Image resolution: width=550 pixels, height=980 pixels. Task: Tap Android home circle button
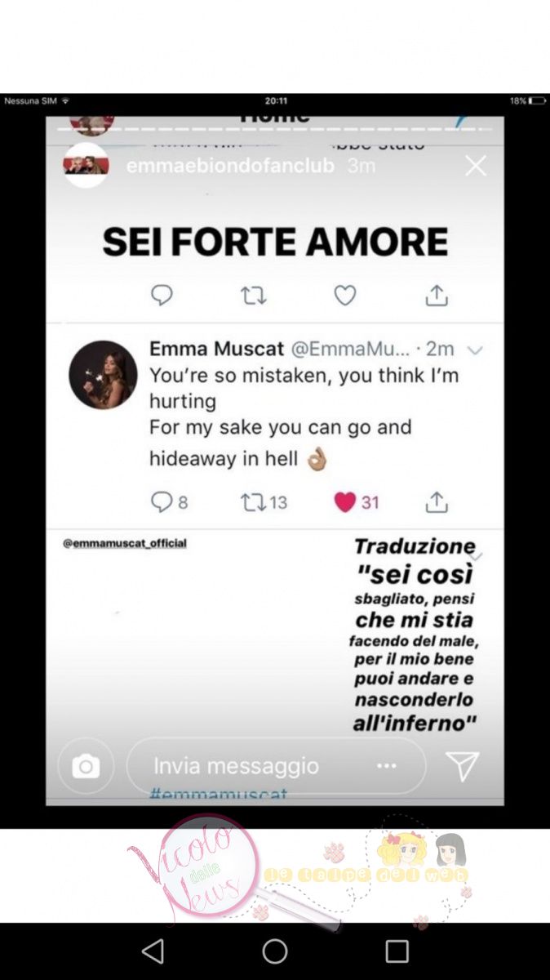pos(275,951)
